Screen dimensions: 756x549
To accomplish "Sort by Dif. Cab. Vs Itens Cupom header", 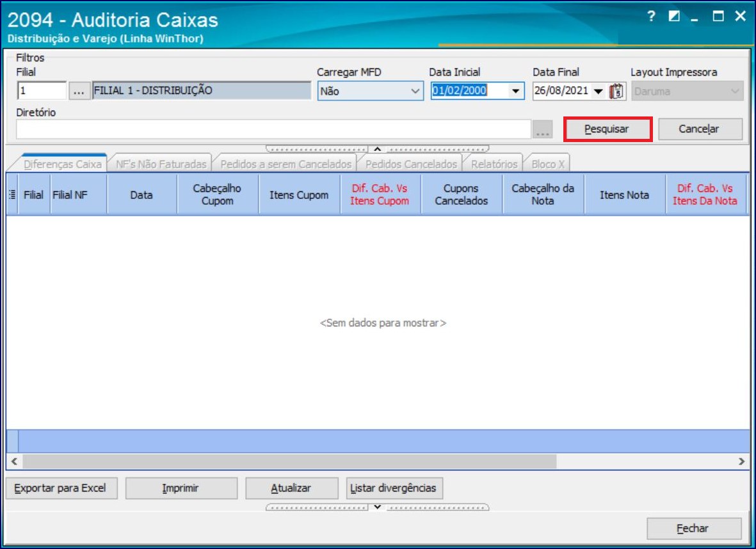I will tap(380, 195).
